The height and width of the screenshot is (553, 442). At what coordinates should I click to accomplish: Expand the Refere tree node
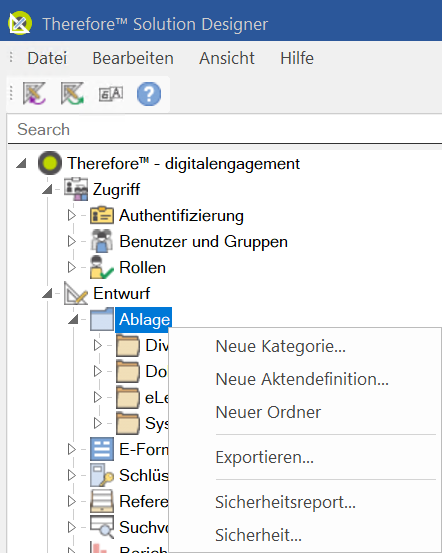tap(72, 501)
